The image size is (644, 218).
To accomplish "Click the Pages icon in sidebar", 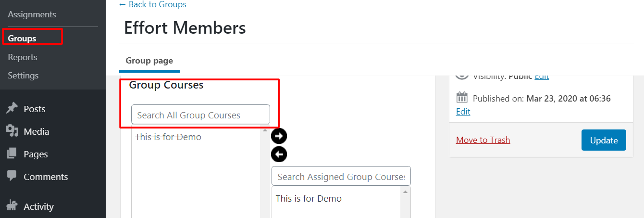I will pyautogui.click(x=12, y=154).
